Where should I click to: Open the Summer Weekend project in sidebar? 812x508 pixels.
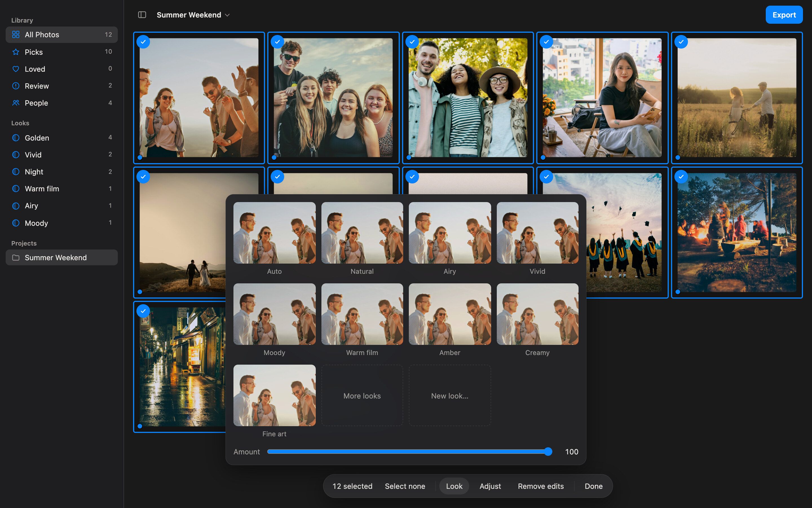(x=62, y=257)
